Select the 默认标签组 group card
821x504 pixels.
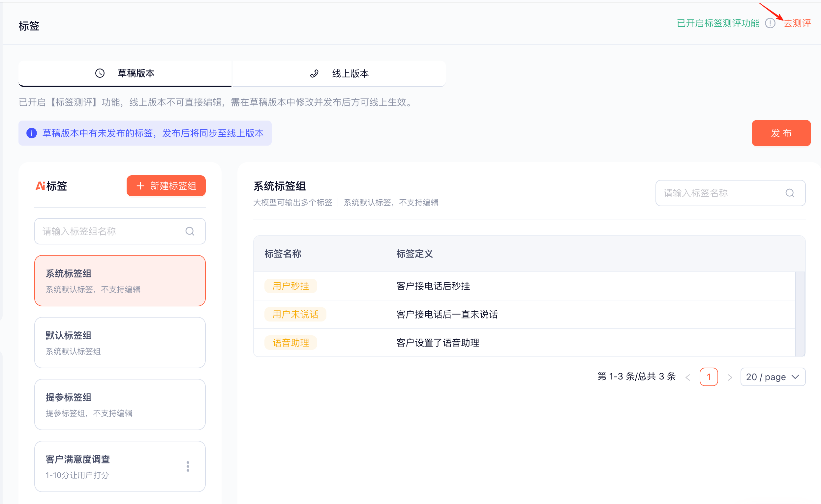pos(120,343)
